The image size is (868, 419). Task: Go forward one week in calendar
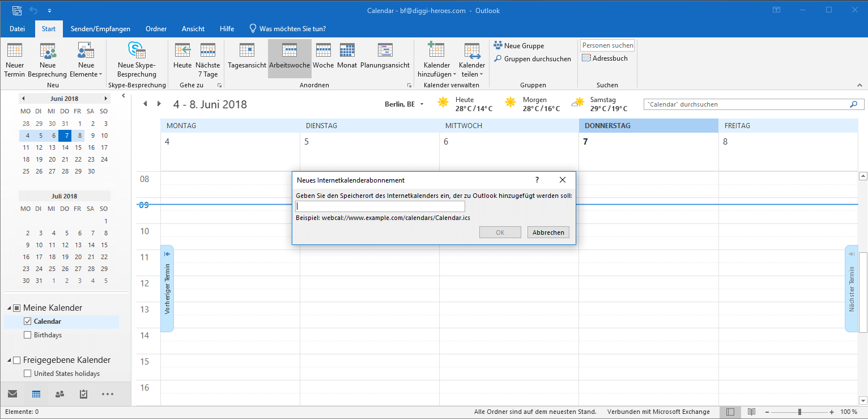click(159, 104)
